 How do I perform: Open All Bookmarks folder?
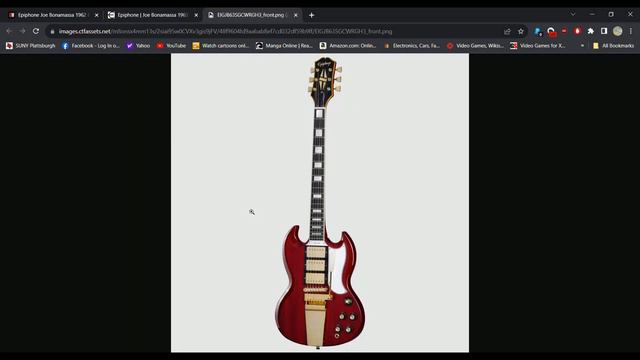[x=613, y=46]
